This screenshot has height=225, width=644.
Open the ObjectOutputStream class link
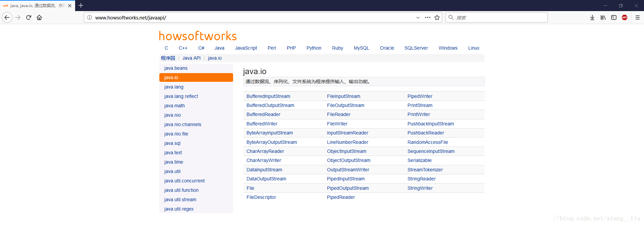click(348, 160)
